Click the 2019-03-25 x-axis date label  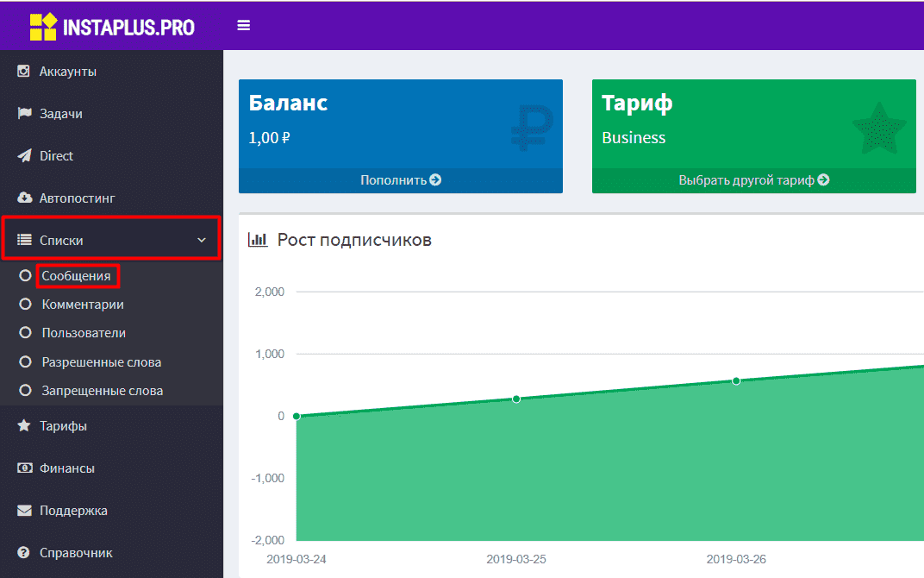(516, 559)
